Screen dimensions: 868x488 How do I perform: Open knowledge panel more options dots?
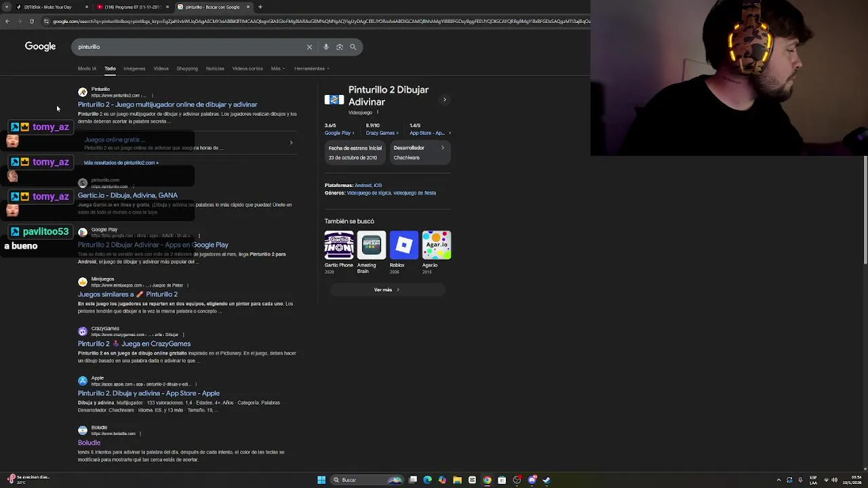(x=378, y=113)
